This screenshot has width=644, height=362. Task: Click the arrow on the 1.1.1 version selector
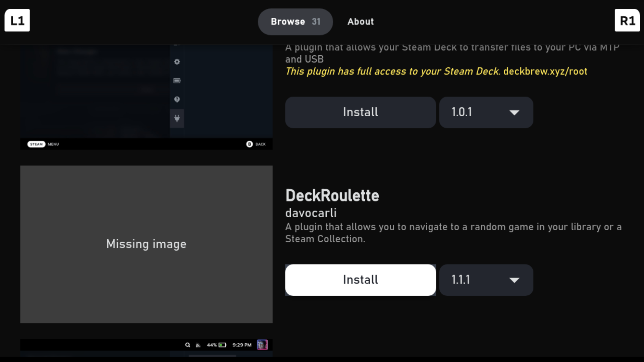click(x=514, y=280)
